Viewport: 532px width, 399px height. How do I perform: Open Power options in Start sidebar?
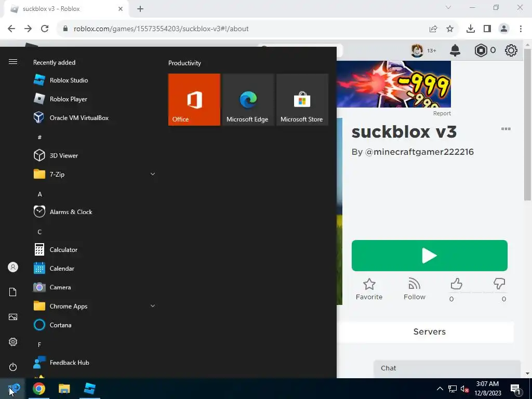(x=13, y=367)
